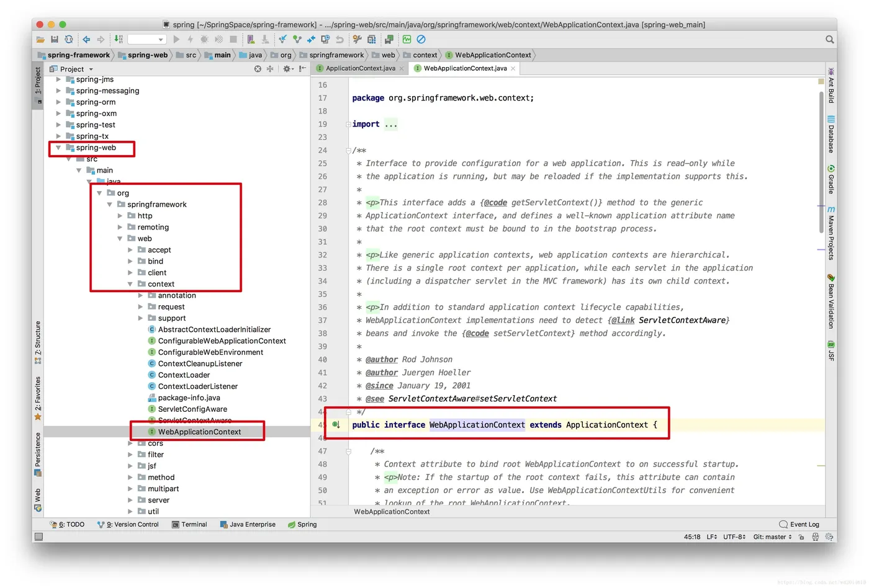Close the WebApplicationContext.java tab
869x588 pixels.
(513, 68)
